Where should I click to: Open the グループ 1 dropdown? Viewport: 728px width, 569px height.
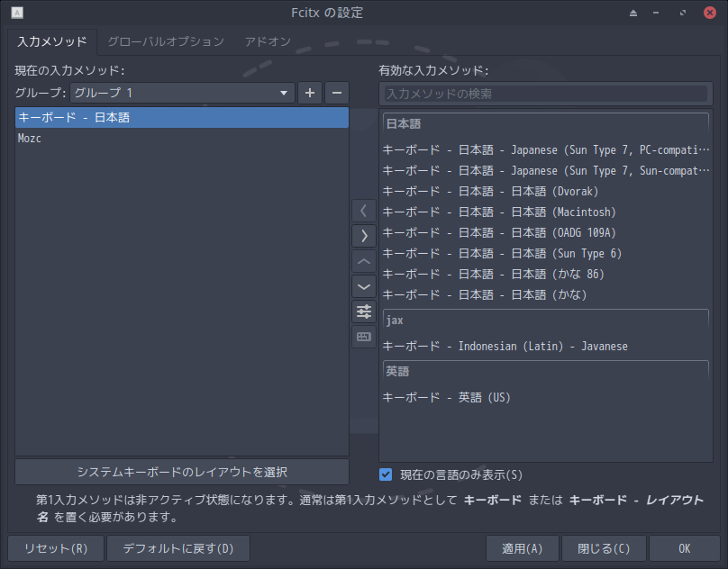(x=183, y=94)
